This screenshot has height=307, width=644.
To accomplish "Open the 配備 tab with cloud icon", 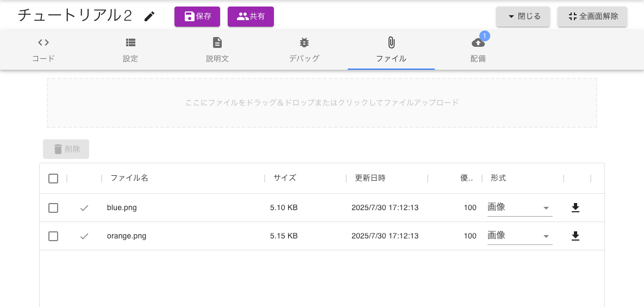I will pos(478,50).
